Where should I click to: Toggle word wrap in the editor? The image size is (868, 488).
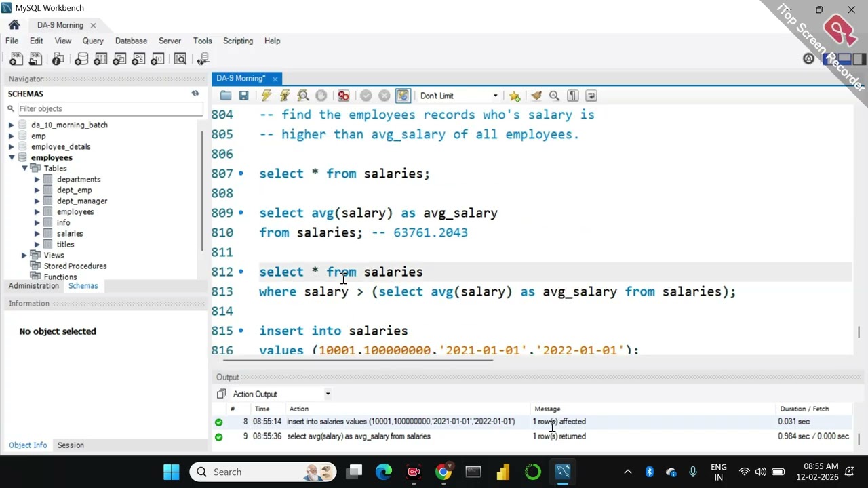pos(591,96)
